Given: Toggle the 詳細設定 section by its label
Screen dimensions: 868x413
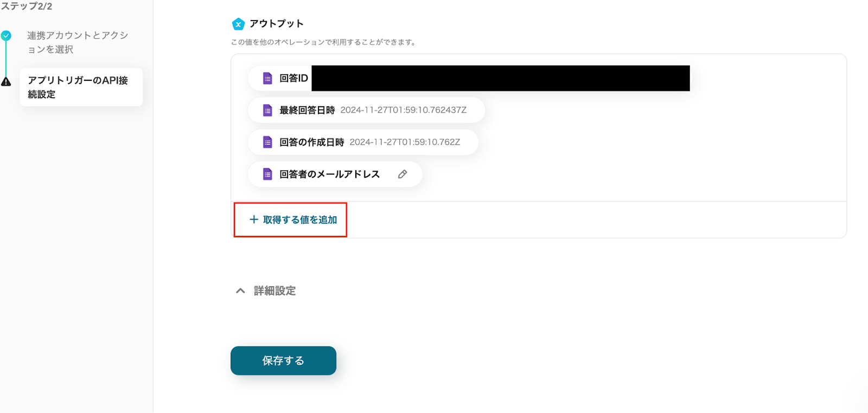Looking at the screenshot, I should coord(275,291).
